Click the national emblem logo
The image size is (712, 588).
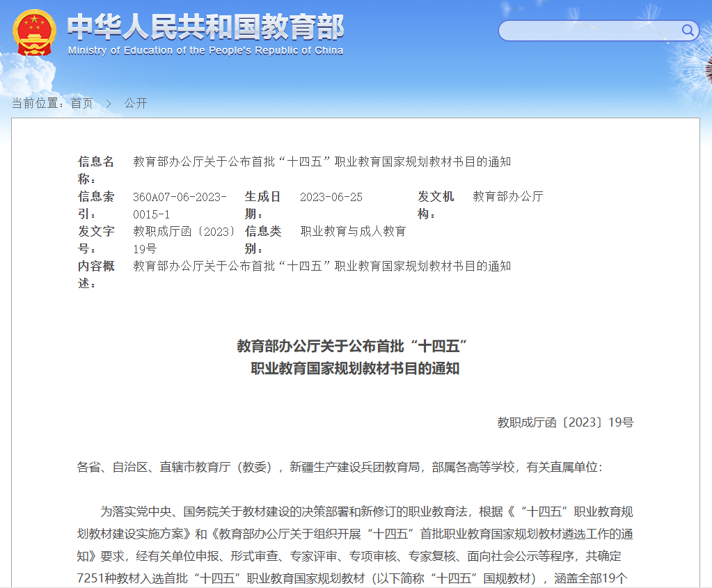(x=35, y=33)
